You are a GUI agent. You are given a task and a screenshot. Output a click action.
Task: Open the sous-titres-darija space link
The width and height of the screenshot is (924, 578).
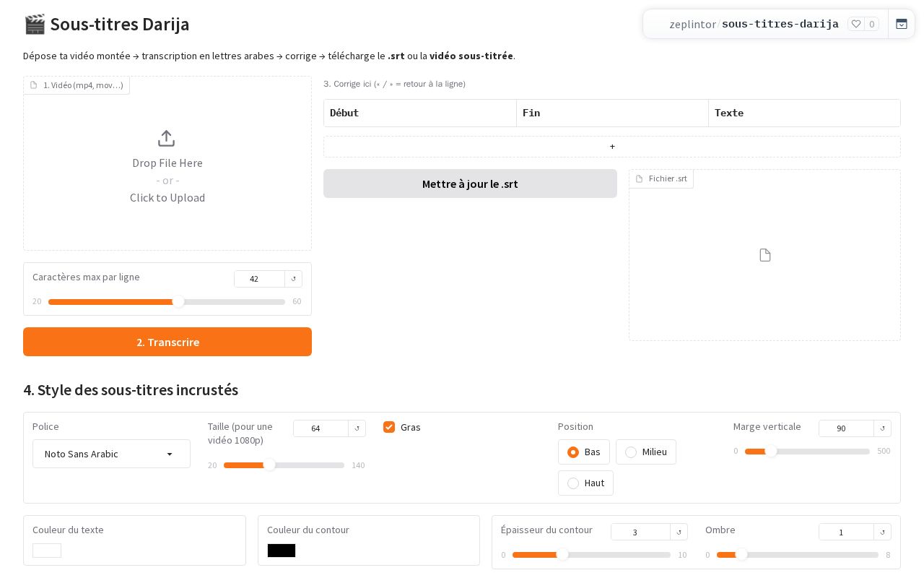point(780,24)
